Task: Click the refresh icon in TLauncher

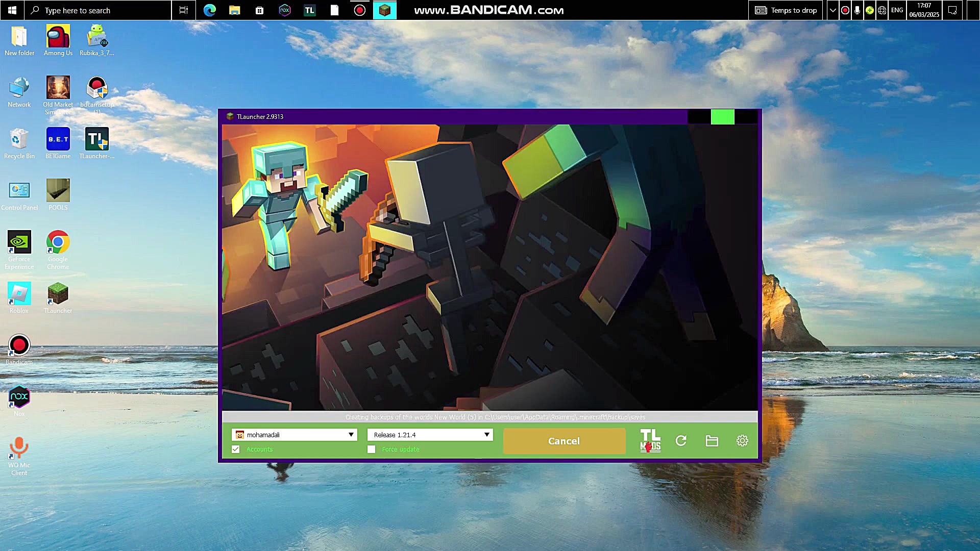Action: [681, 440]
